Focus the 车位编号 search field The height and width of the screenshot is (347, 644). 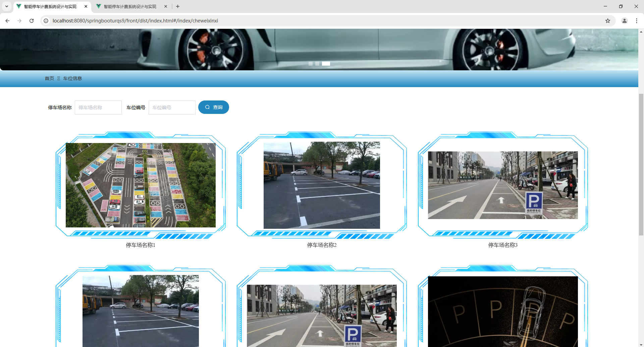[x=172, y=108]
